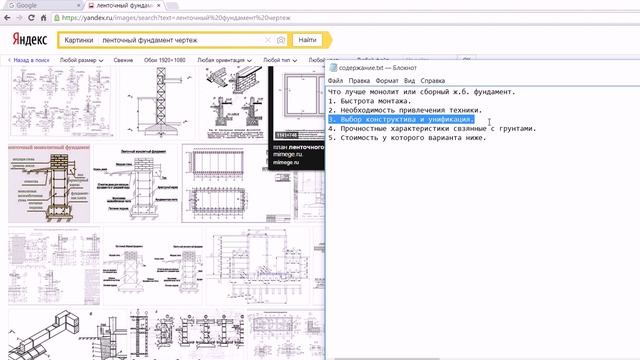The image size is (640, 360).
Task: Open the browser home page icon
Action: 43,18
